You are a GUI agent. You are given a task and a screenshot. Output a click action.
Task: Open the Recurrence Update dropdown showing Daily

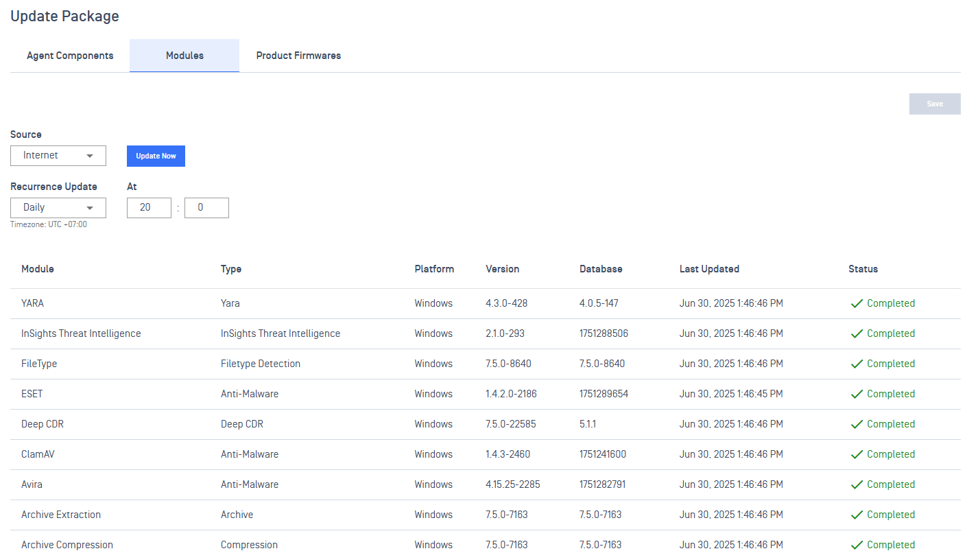[58, 208]
